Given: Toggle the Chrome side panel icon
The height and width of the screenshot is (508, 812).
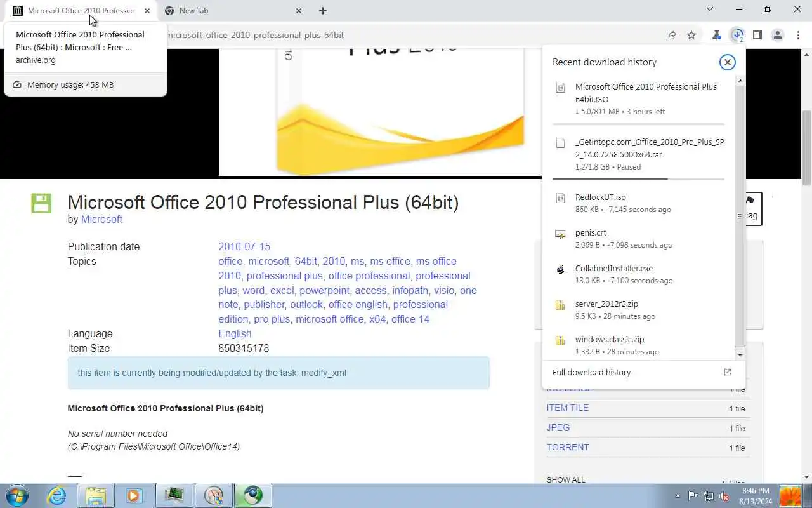Looking at the screenshot, I should pos(757,35).
